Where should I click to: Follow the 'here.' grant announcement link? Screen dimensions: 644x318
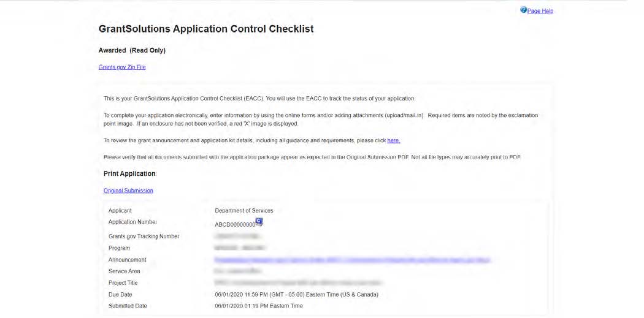pyautogui.click(x=393, y=140)
